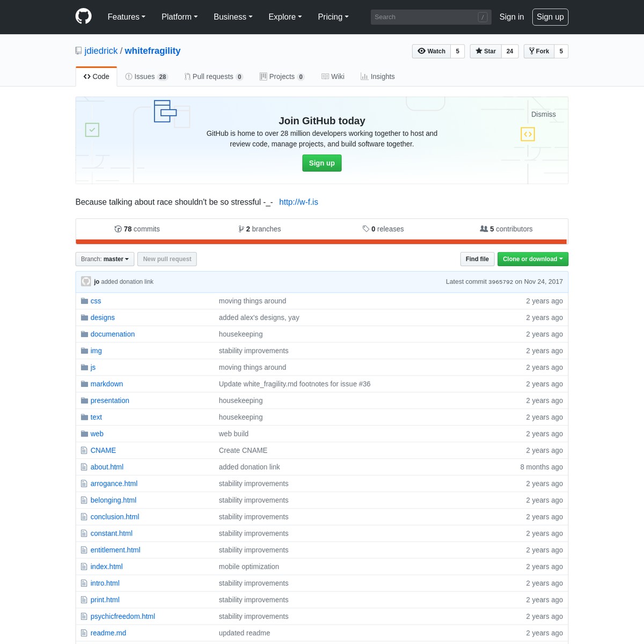644x644 pixels.
Task: Click the repository book icon beside jdiedrick
Action: pos(79,51)
